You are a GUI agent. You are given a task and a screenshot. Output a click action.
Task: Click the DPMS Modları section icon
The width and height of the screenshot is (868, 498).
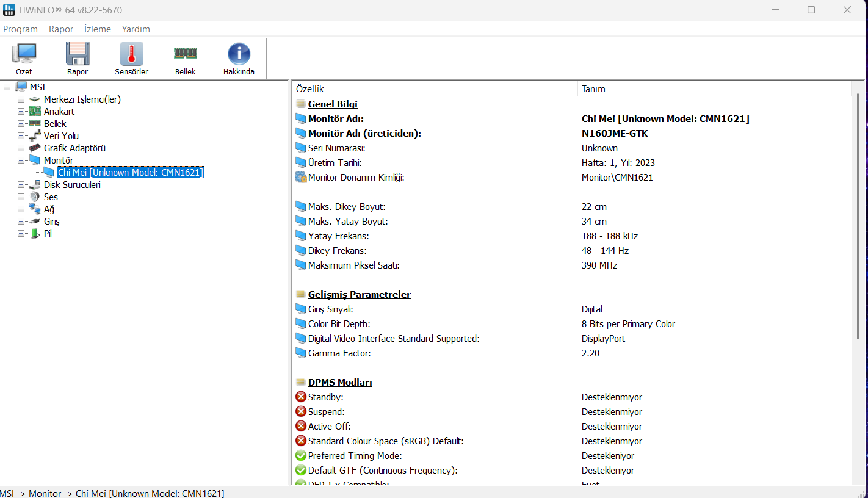(x=301, y=383)
